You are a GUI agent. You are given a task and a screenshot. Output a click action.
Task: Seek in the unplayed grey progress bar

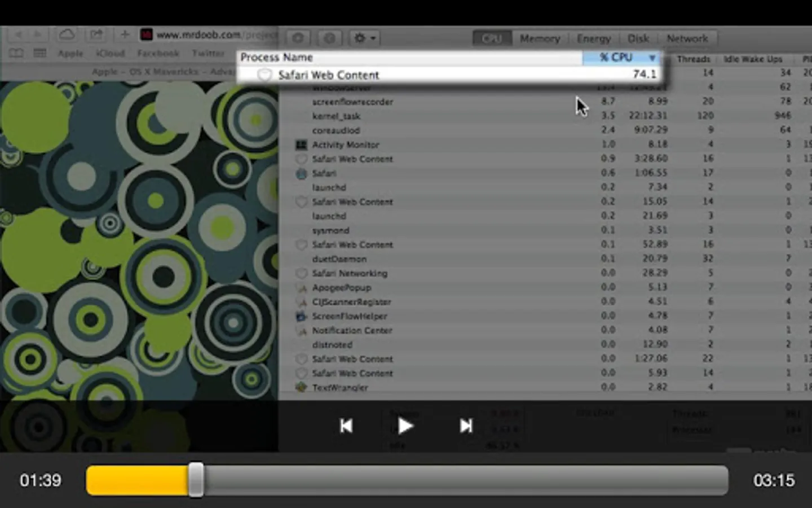coord(465,480)
